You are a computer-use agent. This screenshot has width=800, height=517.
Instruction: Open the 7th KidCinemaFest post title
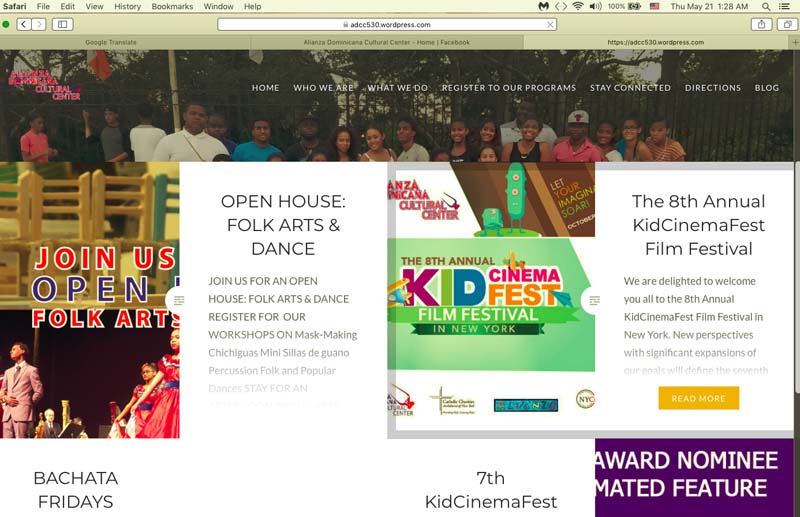(x=491, y=490)
